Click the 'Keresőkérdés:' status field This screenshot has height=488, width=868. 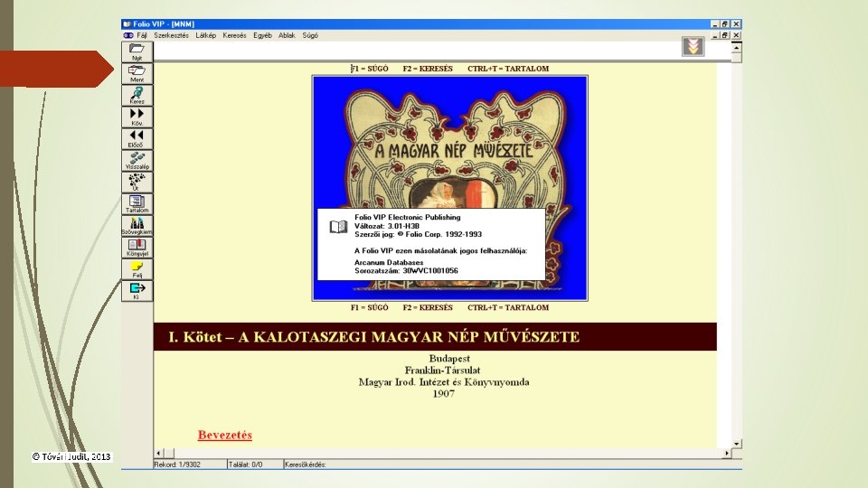point(512,465)
